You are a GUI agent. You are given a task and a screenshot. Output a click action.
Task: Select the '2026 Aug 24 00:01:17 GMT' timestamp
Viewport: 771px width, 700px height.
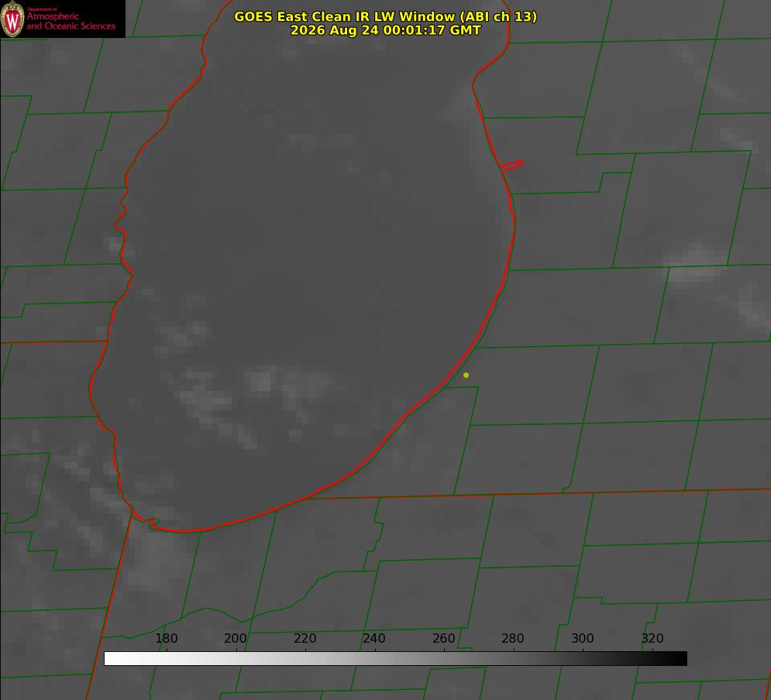pos(386,30)
